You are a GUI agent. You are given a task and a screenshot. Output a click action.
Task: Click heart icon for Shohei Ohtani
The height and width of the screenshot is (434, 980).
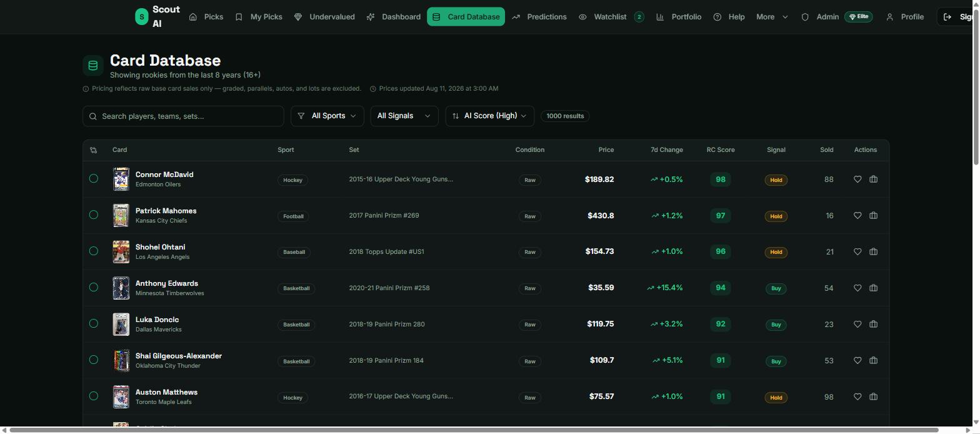[857, 252]
